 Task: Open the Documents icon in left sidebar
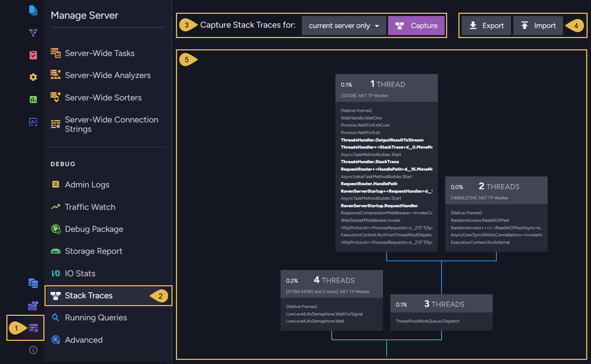33,10
